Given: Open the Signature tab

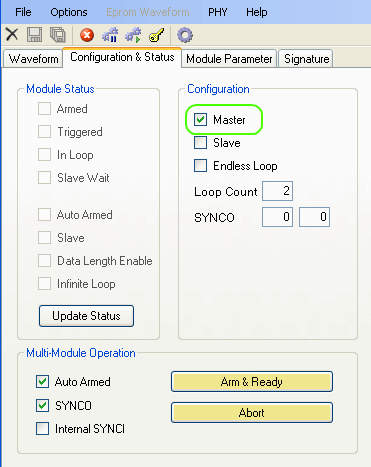Looking at the screenshot, I should [x=306, y=59].
